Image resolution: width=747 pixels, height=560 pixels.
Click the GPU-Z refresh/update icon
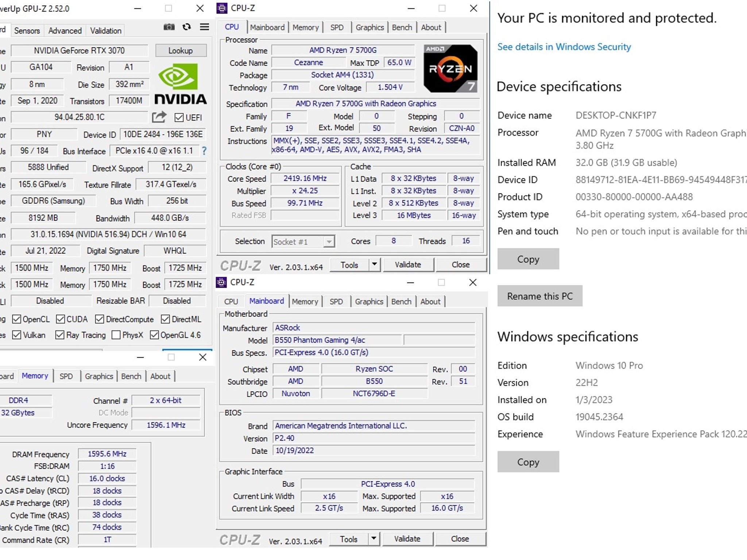186,27
